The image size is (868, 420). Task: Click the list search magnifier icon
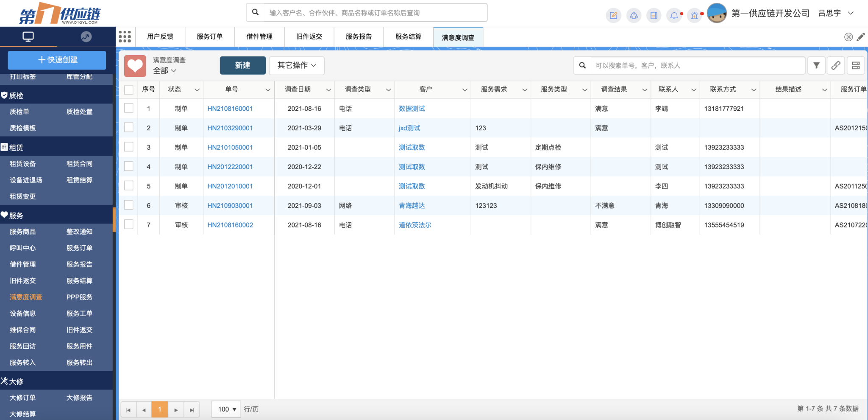point(583,65)
